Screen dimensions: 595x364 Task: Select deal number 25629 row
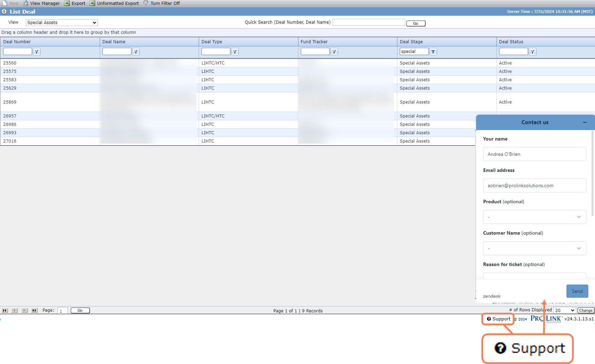pos(297,88)
